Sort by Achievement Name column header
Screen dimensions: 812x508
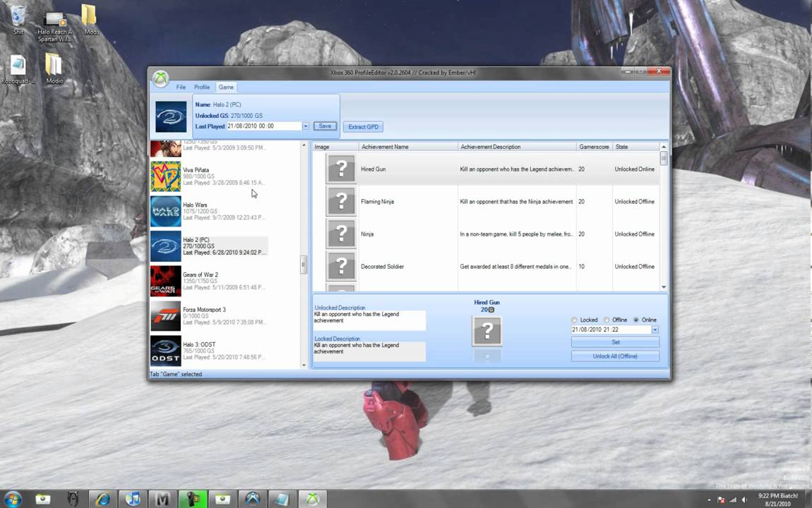(409, 147)
